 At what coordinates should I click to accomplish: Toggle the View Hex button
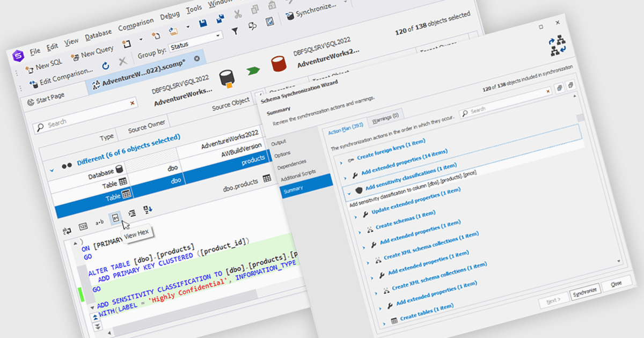pos(115,218)
